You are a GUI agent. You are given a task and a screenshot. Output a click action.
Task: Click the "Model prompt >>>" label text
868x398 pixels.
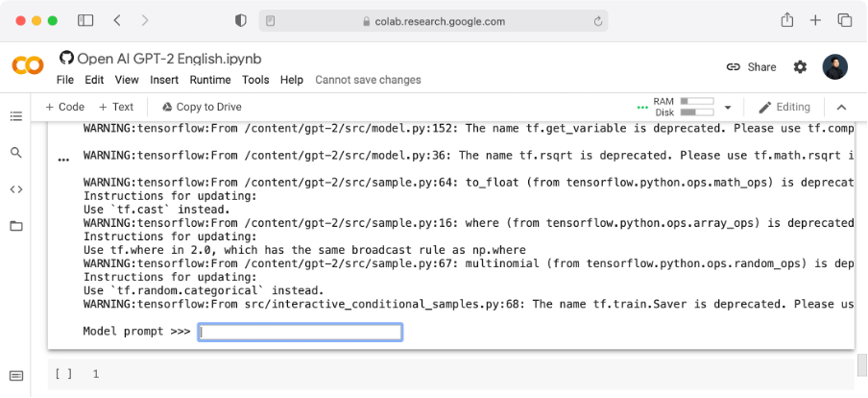click(136, 332)
